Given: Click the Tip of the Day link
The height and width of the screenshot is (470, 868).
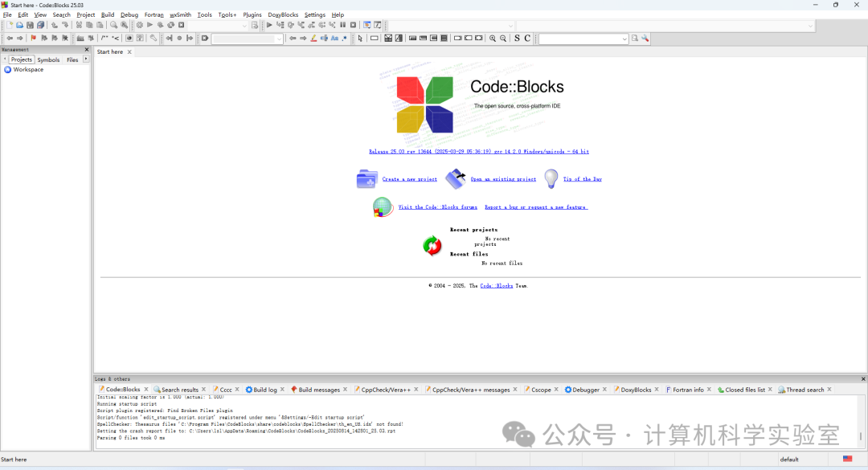Looking at the screenshot, I should (x=583, y=179).
